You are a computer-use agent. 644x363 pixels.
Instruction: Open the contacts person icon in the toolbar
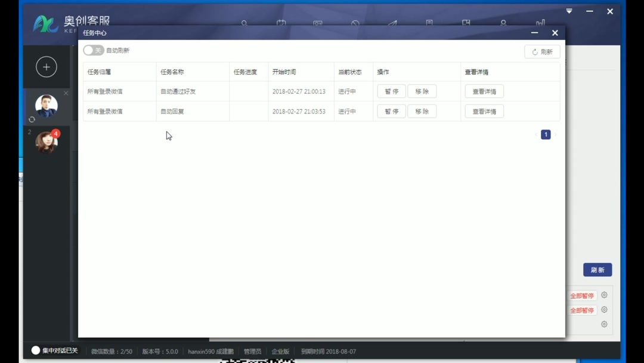coord(503,23)
